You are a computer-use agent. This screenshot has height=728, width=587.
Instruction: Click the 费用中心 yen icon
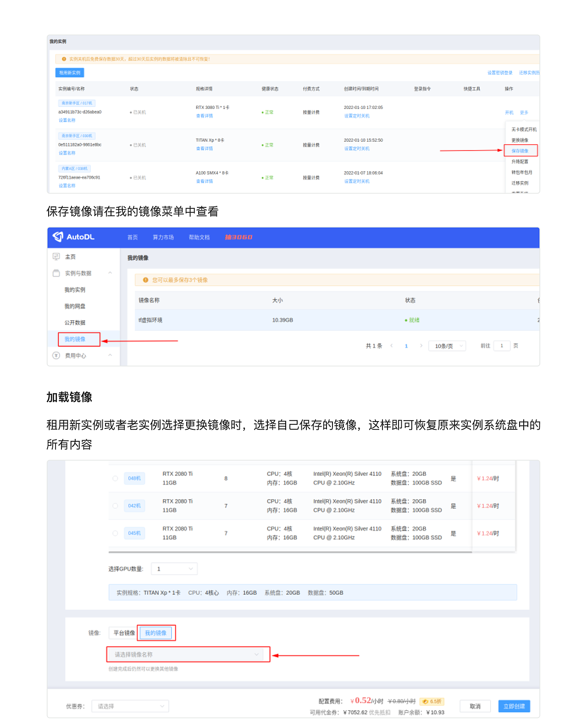[x=56, y=356]
